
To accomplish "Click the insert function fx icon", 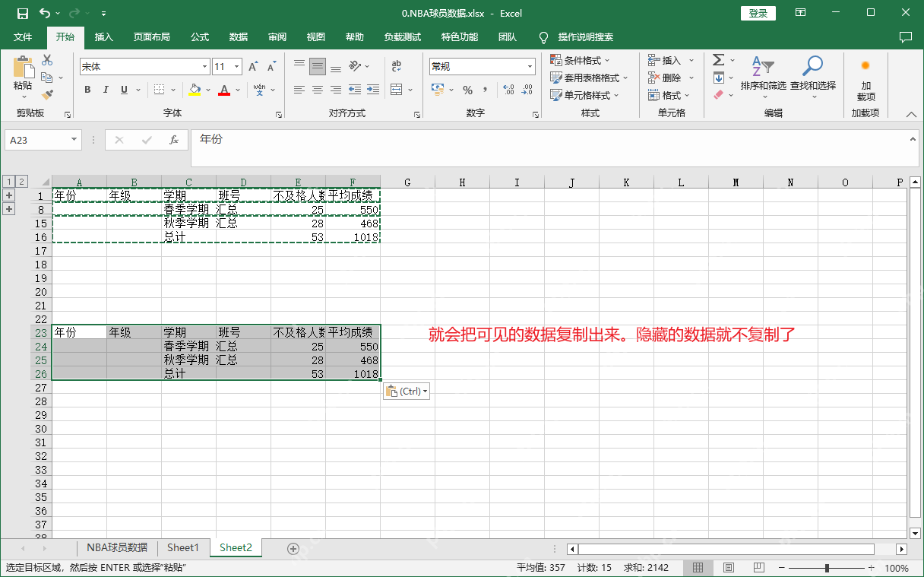I will click(x=174, y=140).
